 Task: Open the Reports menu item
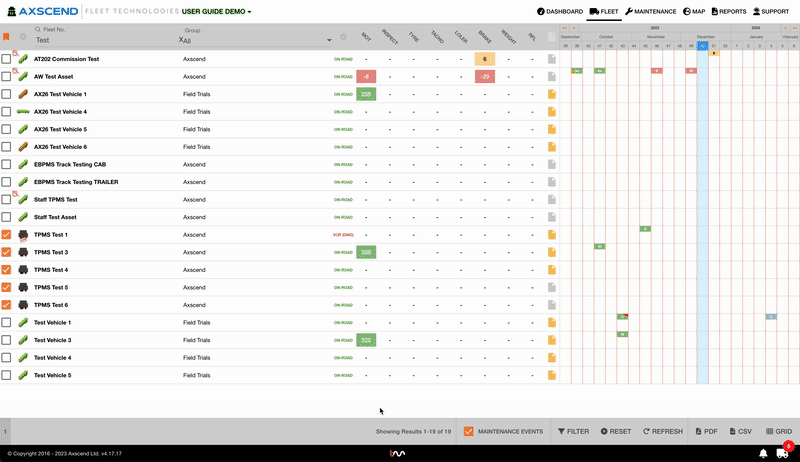[727, 12]
